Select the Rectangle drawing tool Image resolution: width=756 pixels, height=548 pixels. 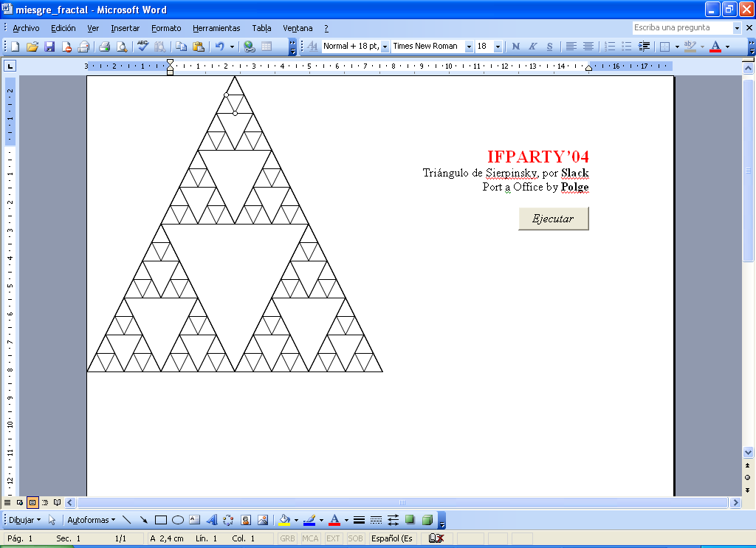click(x=161, y=520)
